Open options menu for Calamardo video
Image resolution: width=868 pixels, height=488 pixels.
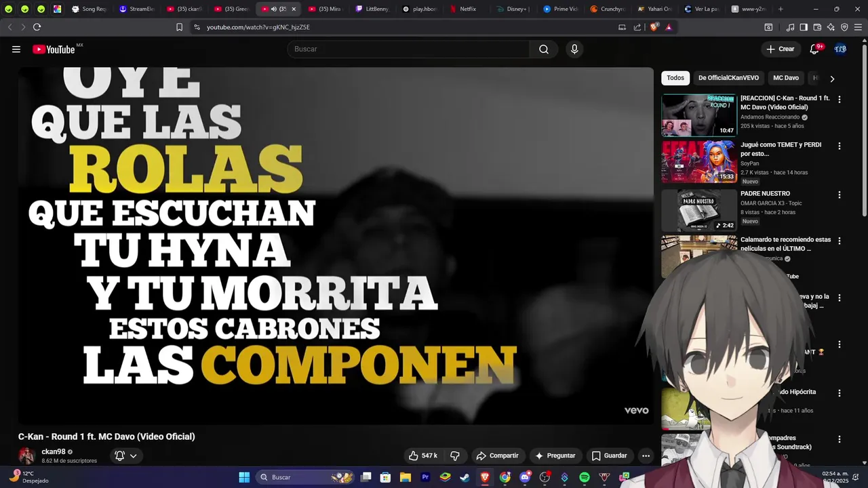tap(840, 241)
